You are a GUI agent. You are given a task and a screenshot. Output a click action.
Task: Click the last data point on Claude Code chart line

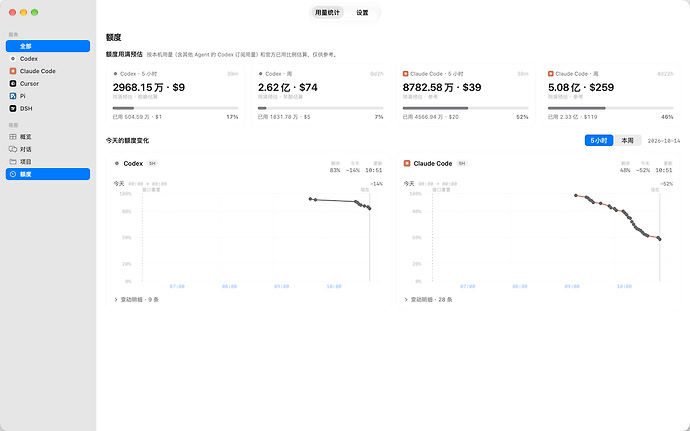coord(659,239)
